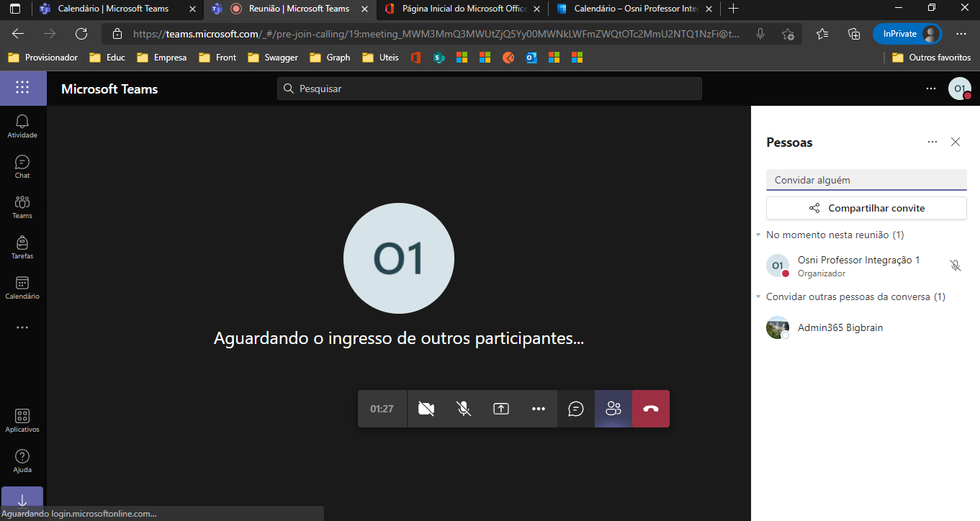This screenshot has height=521, width=980.
Task: Click the microphone icon in the address bar
Action: point(760,34)
